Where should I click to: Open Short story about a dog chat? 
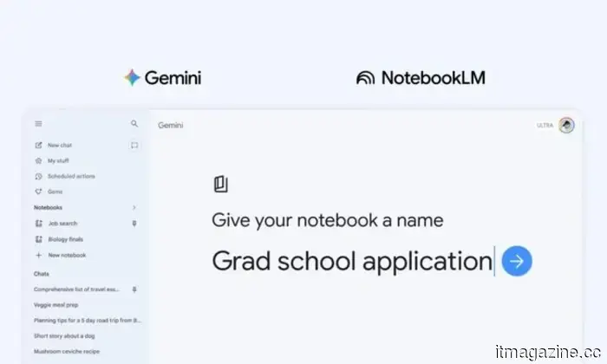(66, 335)
